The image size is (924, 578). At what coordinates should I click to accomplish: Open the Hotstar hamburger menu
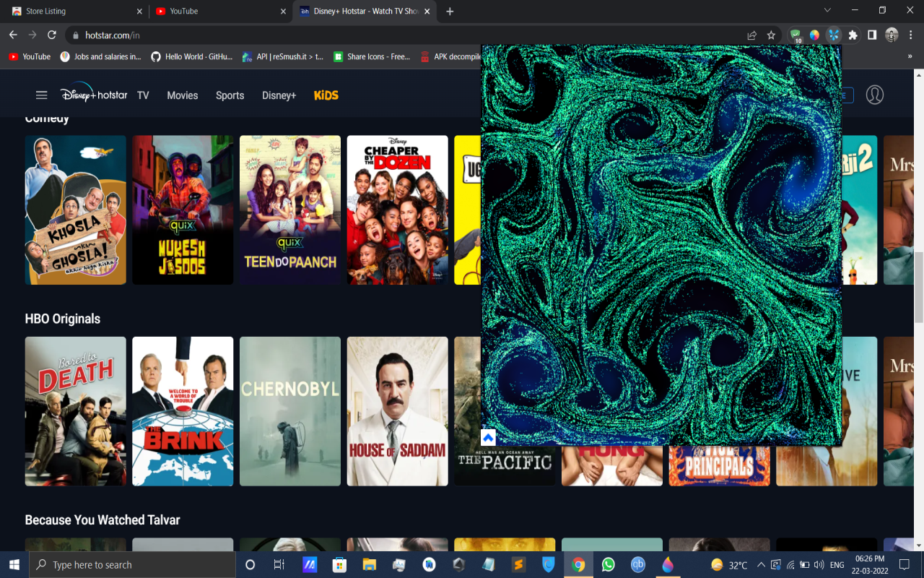click(x=41, y=95)
